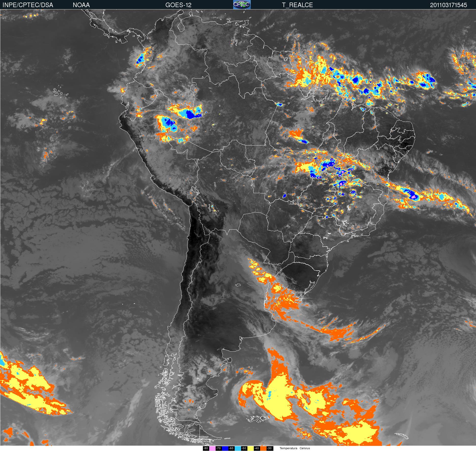The width and height of the screenshot is (476, 451).
Task: Click the Temperatura legend label
Action: point(288,448)
